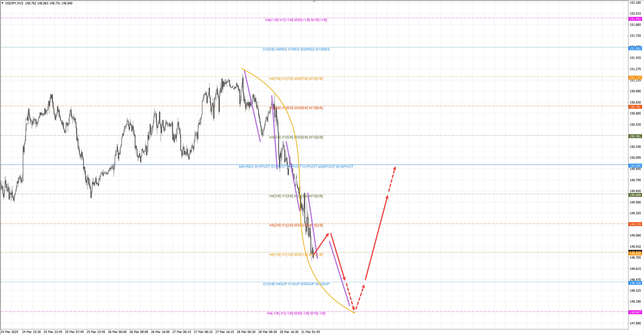The width and height of the screenshot is (644, 335).
Task: Click the 24 Mar 2025 date label
Action: pyautogui.click(x=10, y=332)
